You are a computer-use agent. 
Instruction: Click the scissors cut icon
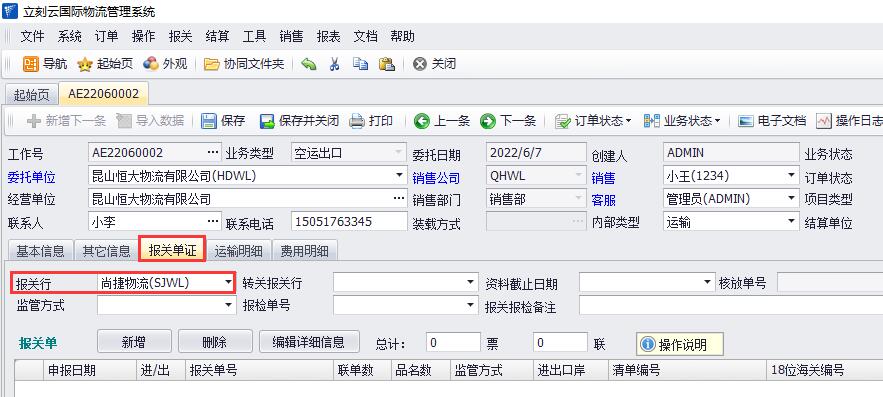pos(335,64)
